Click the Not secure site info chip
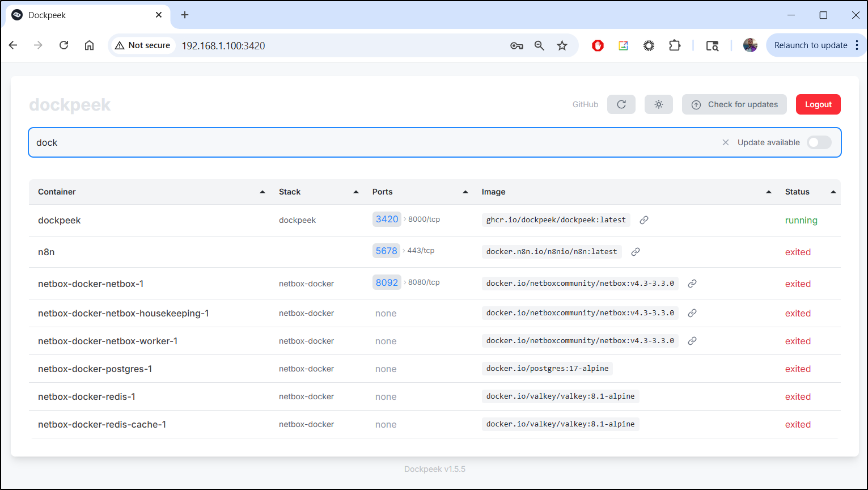 pyautogui.click(x=143, y=45)
